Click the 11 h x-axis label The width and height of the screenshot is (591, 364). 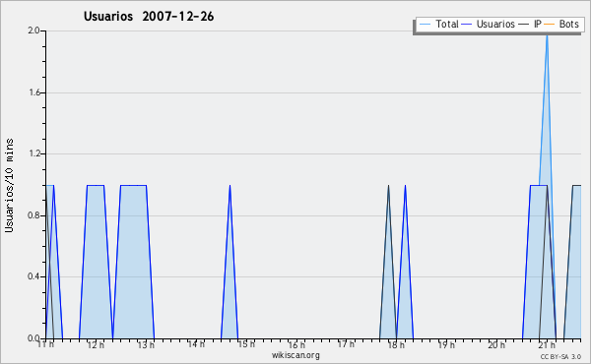point(45,344)
